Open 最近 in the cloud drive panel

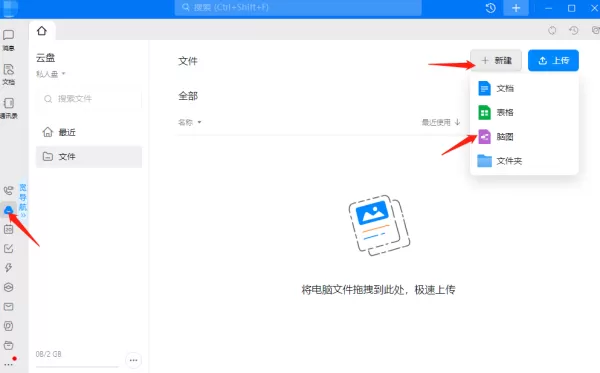click(x=89, y=132)
